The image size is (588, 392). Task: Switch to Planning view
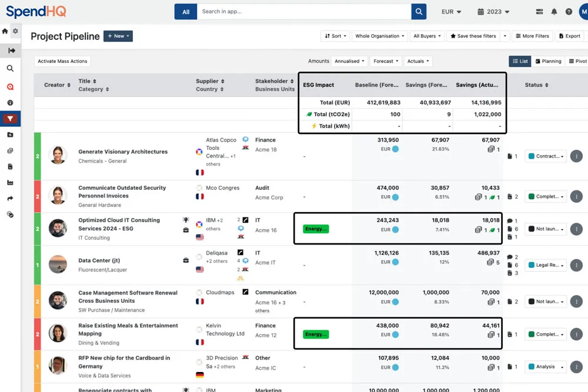coord(548,61)
